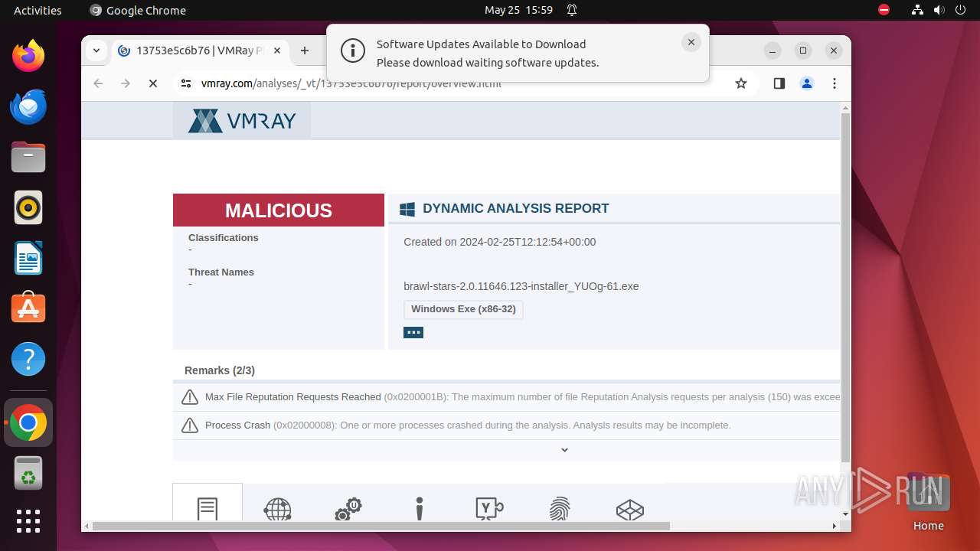This screenshot has width=980, height=551.
Task: Launch Firefox from the dock
Action: [28, 56]
